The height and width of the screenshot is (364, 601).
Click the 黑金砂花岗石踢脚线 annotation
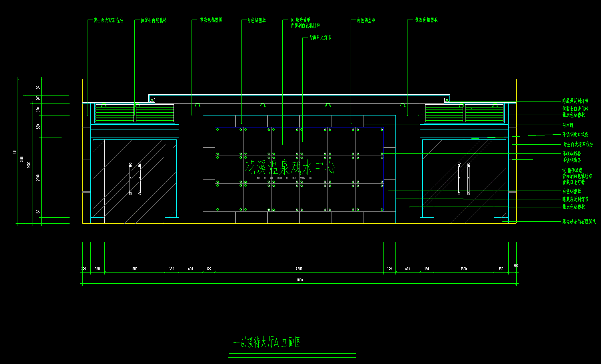tap(579, 222)
